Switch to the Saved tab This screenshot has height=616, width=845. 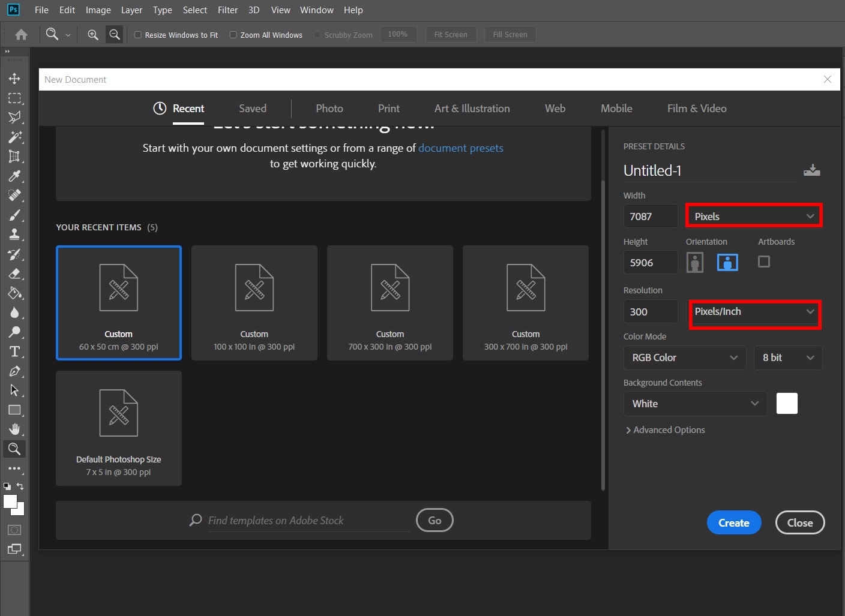253,109
